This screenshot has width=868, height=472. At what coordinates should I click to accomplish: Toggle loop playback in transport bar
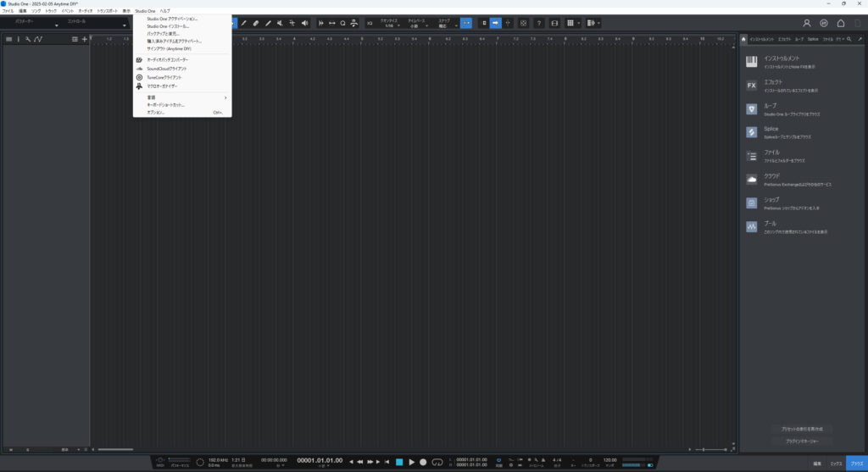(437, 462)
